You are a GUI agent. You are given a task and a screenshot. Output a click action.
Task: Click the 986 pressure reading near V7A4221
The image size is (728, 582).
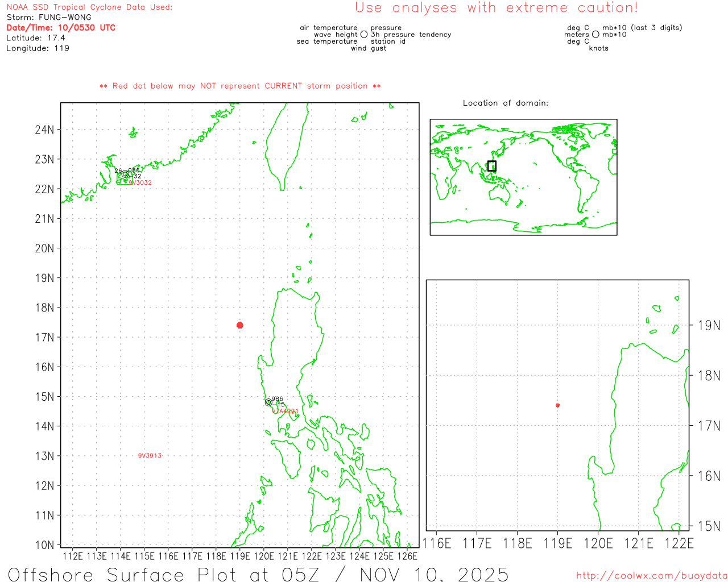click(x=277, y=399)
